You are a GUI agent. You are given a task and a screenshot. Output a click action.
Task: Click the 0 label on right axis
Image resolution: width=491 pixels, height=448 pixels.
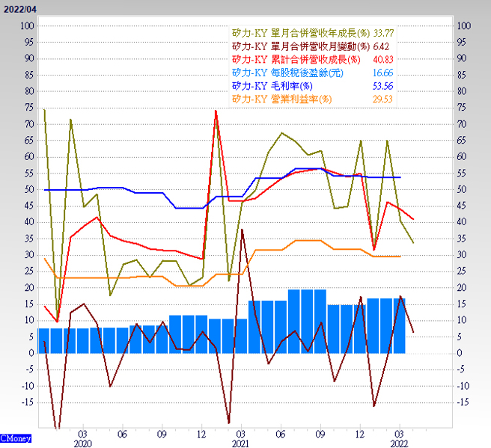point(460,353)
